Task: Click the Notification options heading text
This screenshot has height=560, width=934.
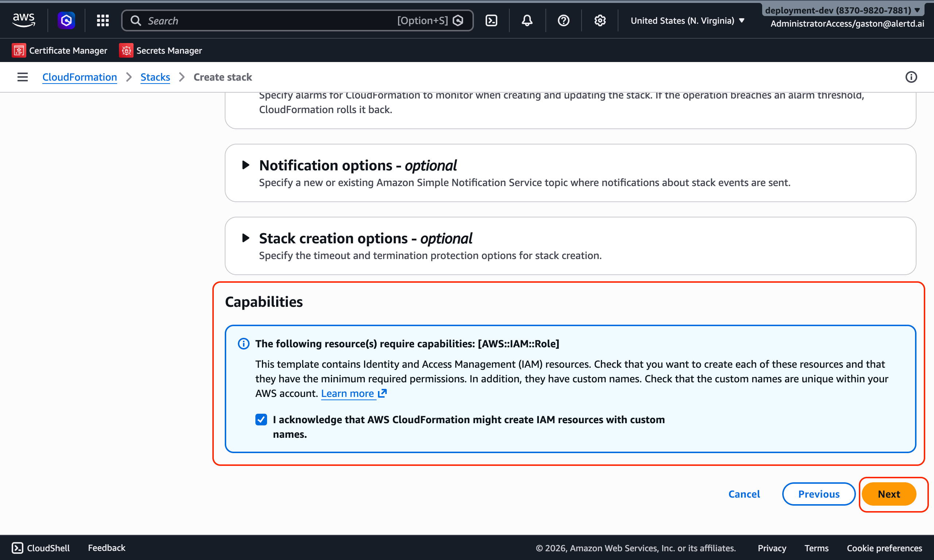Action: [x=358, y=165]
